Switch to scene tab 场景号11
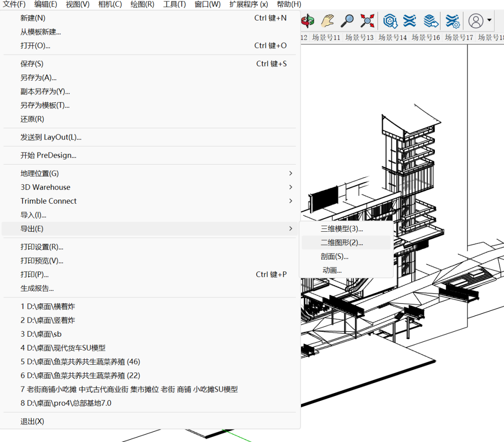504x442 pixels. coord(326,38)
